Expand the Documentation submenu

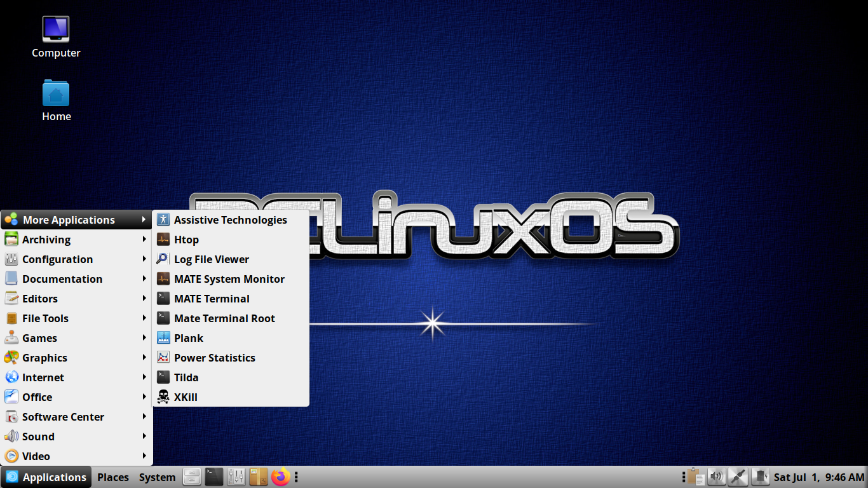tap(76, 279)
